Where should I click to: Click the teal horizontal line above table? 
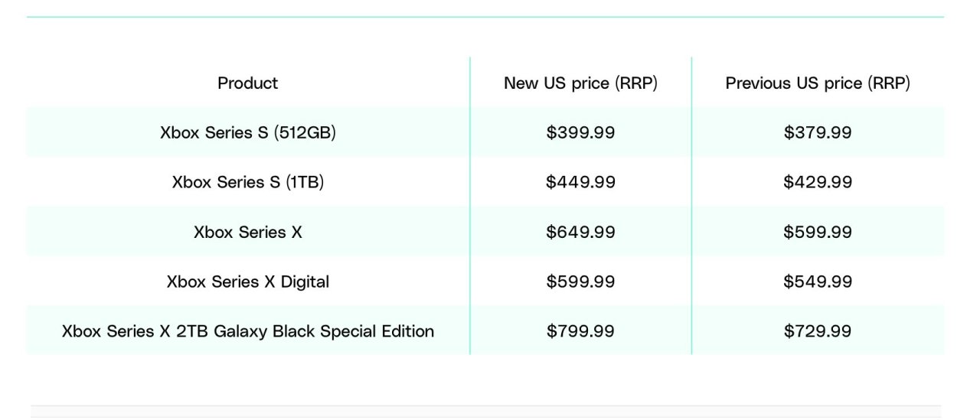click(485, 17)
